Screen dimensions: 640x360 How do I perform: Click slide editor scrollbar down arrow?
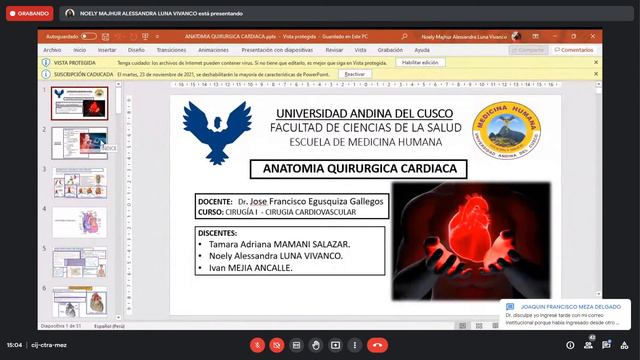pyautogui.click(x=598, y=294)
